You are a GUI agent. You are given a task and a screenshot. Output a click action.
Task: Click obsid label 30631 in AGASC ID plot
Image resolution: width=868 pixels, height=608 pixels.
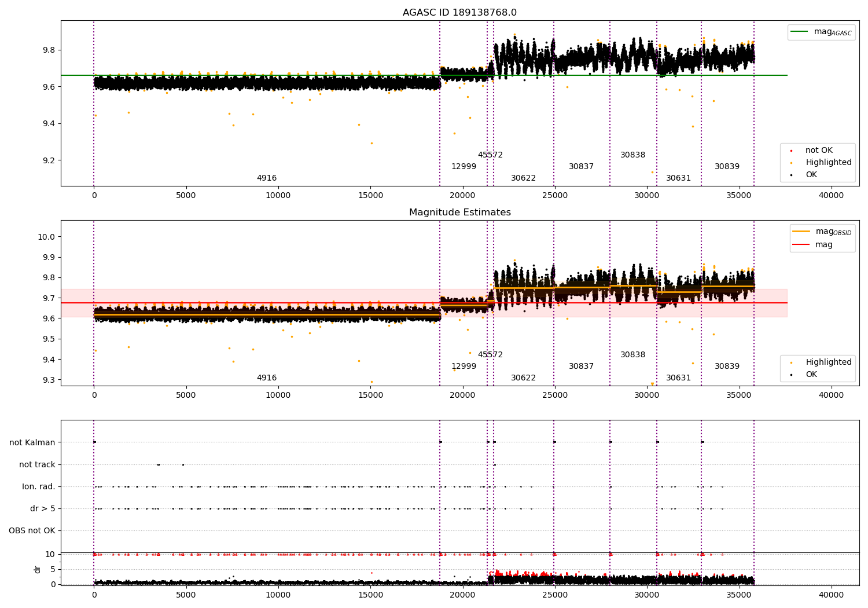click(679, 178)
